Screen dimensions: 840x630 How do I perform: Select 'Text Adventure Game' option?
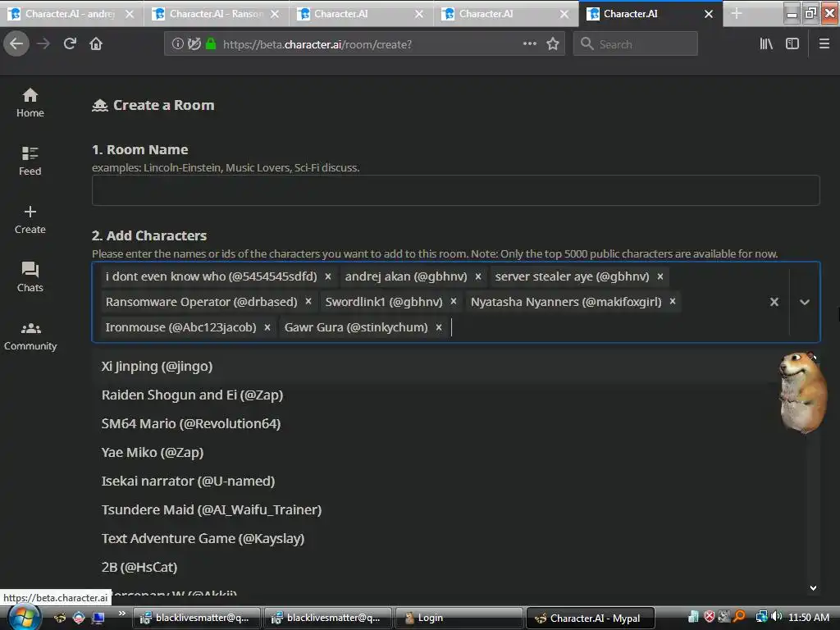coord(449,538)
